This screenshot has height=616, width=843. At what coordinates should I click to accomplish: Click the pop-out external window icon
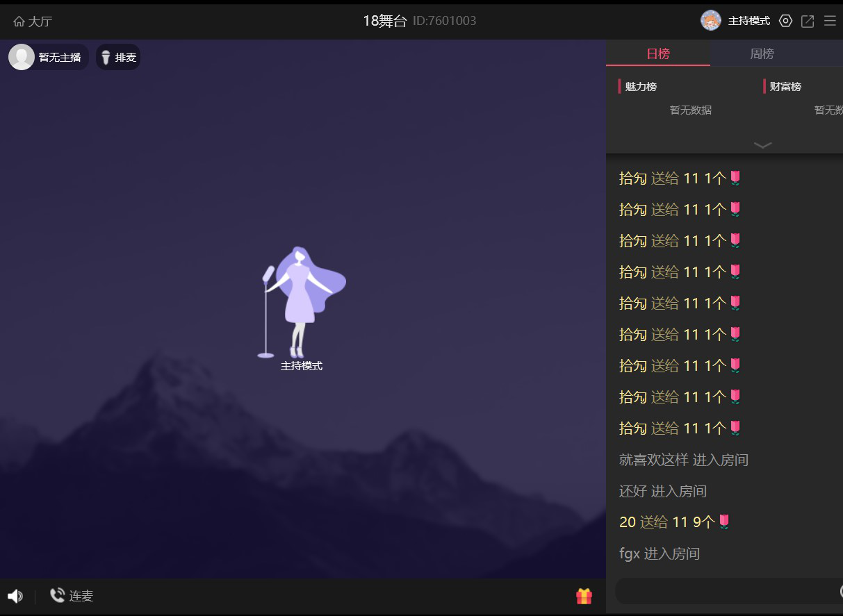tap(808, 22)
